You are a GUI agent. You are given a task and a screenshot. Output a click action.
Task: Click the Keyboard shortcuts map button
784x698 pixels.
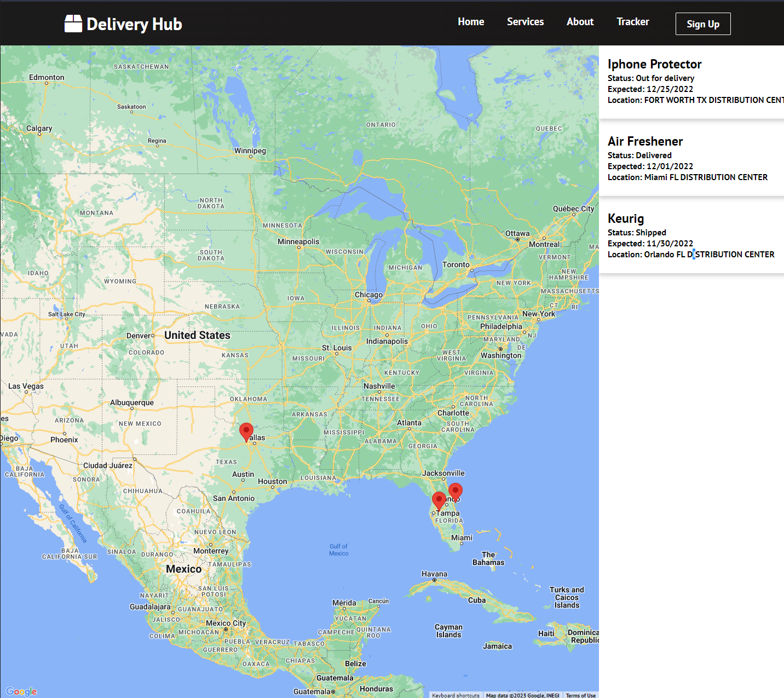[x=456, y=695]
